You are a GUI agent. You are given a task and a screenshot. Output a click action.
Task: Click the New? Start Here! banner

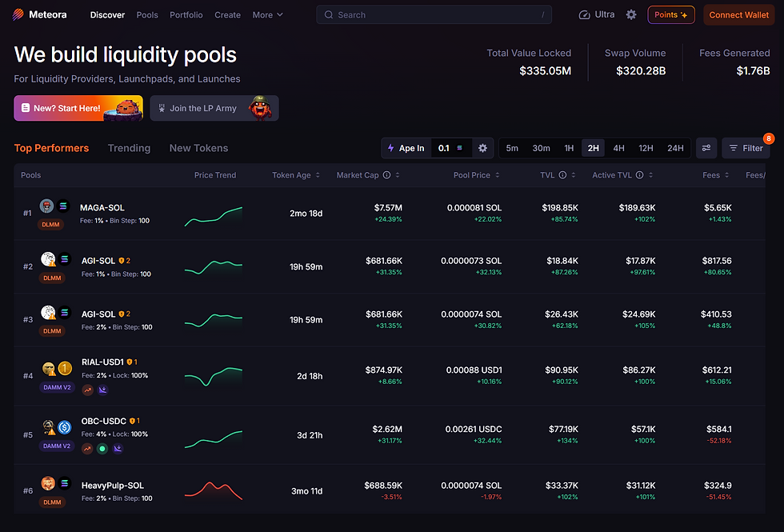pos(78,108)
